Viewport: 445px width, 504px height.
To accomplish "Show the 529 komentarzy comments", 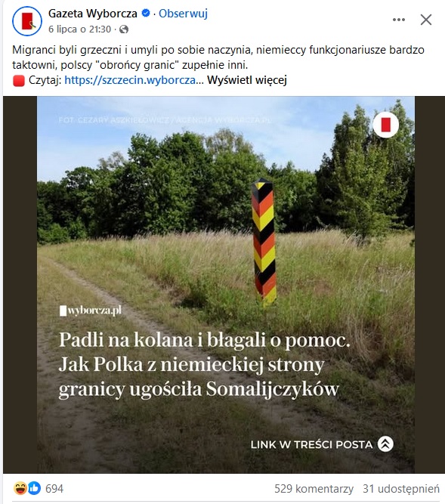I will click(x=314, y=489).
